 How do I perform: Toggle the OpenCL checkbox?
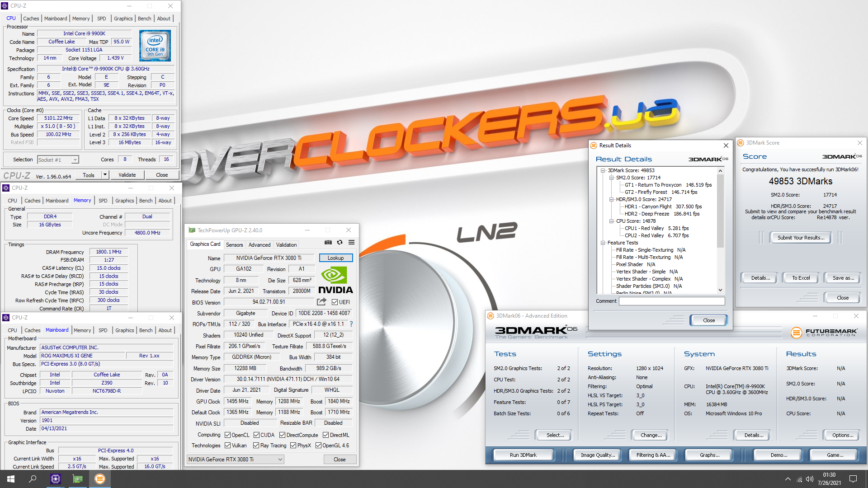[x=228, y=435]
